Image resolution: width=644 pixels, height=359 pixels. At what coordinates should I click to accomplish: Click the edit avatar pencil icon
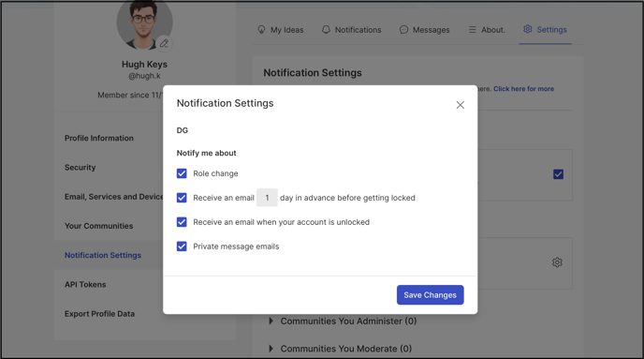(164, 43)
